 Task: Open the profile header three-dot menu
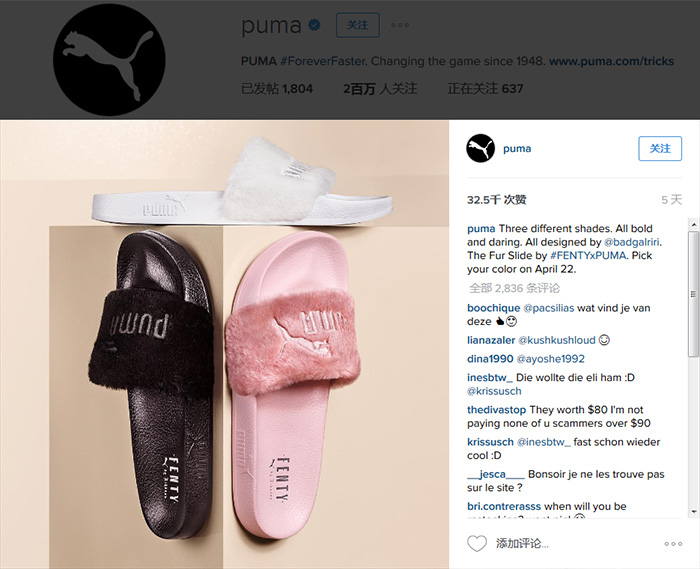[x=400, y=25]
